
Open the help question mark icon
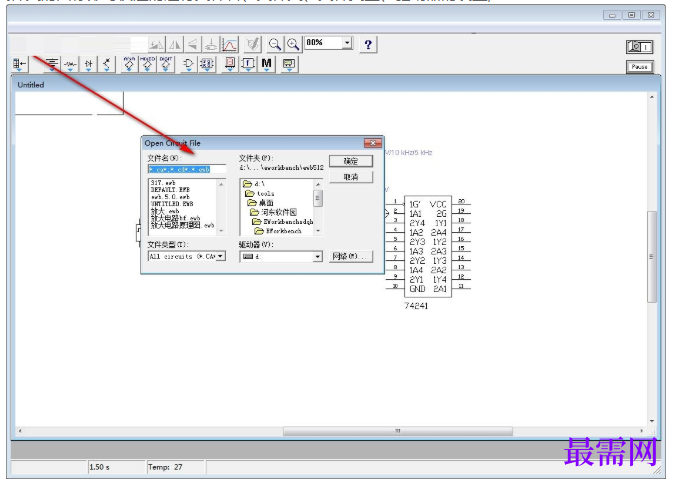click(368, 44)
